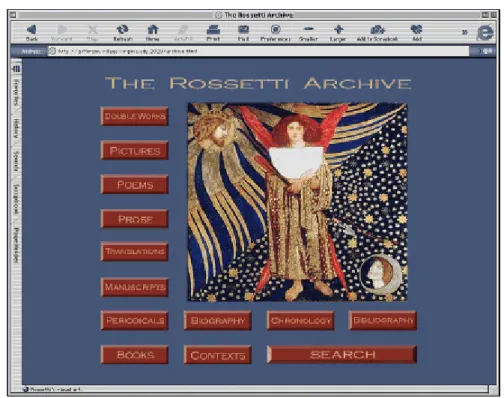Open Mail from the toolbar
504x398 pixels.
pos(243,30)
